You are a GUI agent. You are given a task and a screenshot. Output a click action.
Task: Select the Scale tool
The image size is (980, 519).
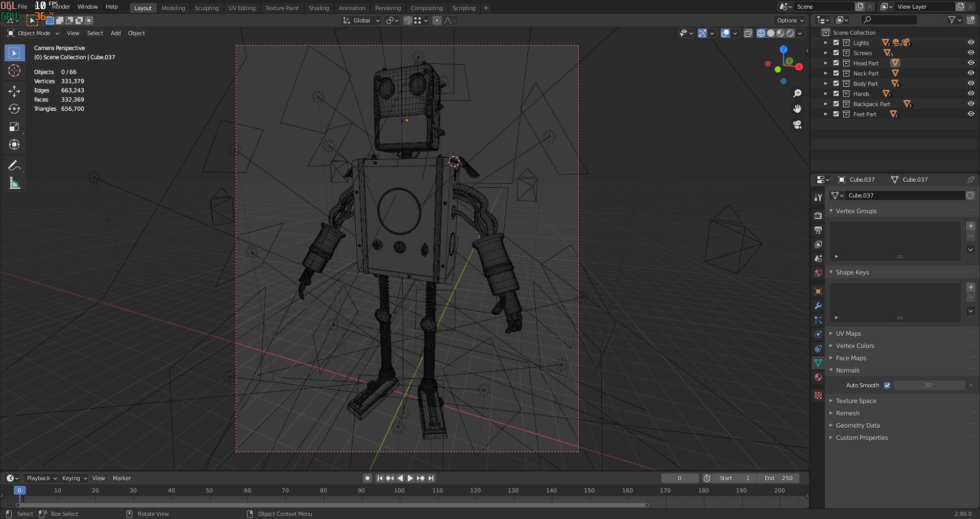14,127
